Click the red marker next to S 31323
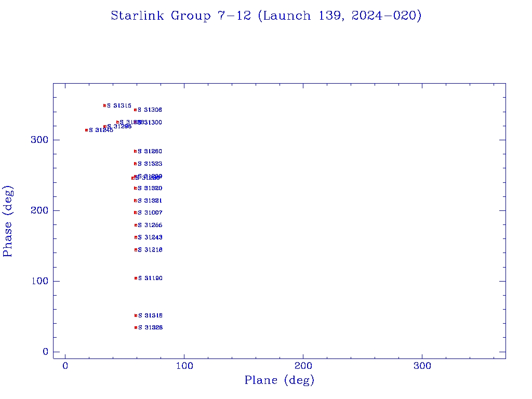Screen dimensions: 532x399 tap(135, 164)
